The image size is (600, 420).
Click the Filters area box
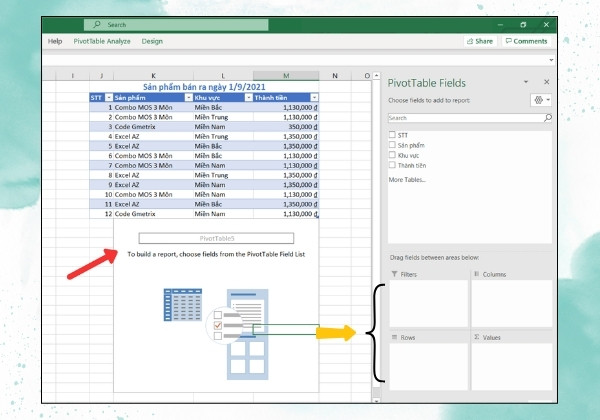429,303
